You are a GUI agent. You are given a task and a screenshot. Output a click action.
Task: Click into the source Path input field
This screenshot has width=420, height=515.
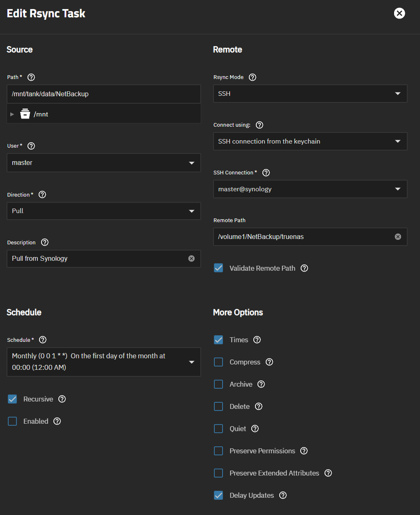coord(103,94)
